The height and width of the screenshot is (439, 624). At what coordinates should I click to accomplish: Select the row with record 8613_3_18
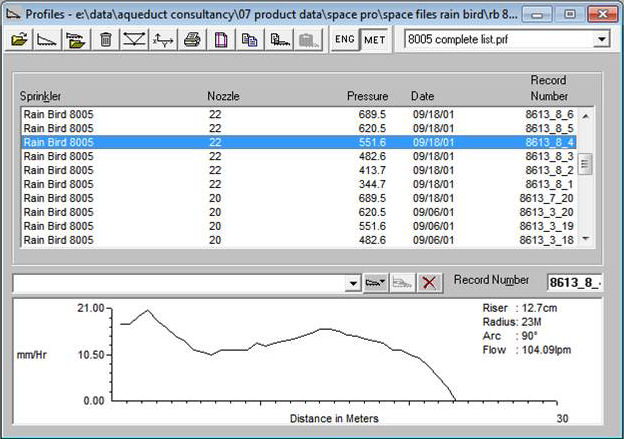click(298, 240)
